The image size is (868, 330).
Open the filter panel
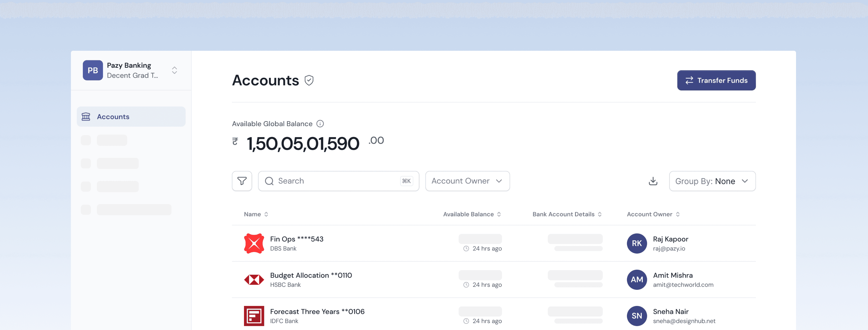click(x=242, y=181)
